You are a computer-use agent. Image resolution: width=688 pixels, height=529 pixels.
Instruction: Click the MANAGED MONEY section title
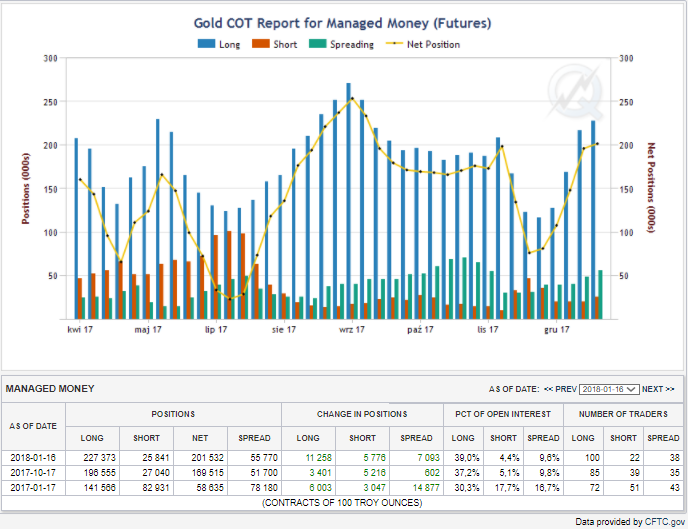(50, 389)
